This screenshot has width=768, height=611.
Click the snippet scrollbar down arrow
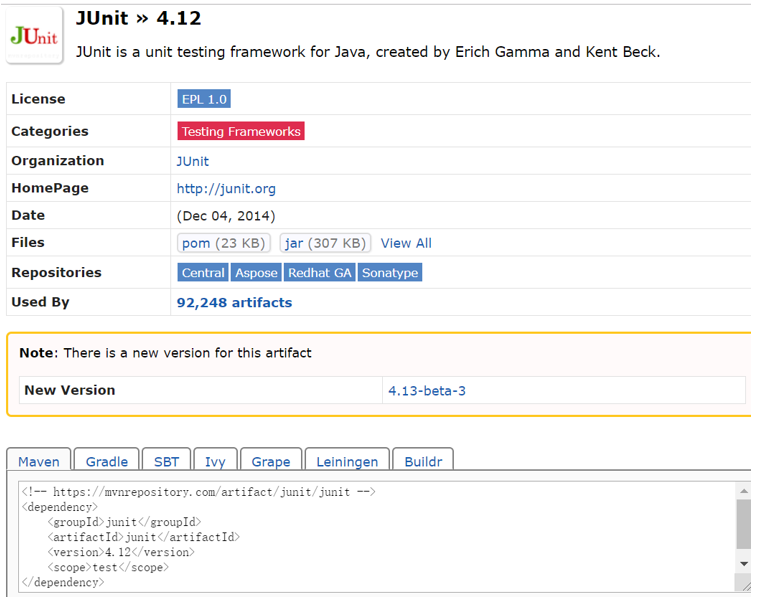(x=744, y=564)
